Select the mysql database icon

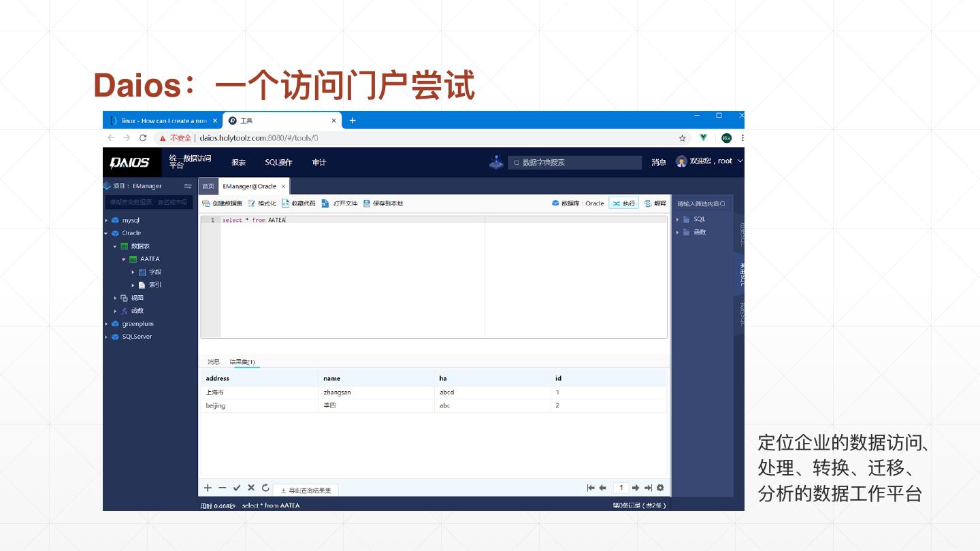coord(115,220)
